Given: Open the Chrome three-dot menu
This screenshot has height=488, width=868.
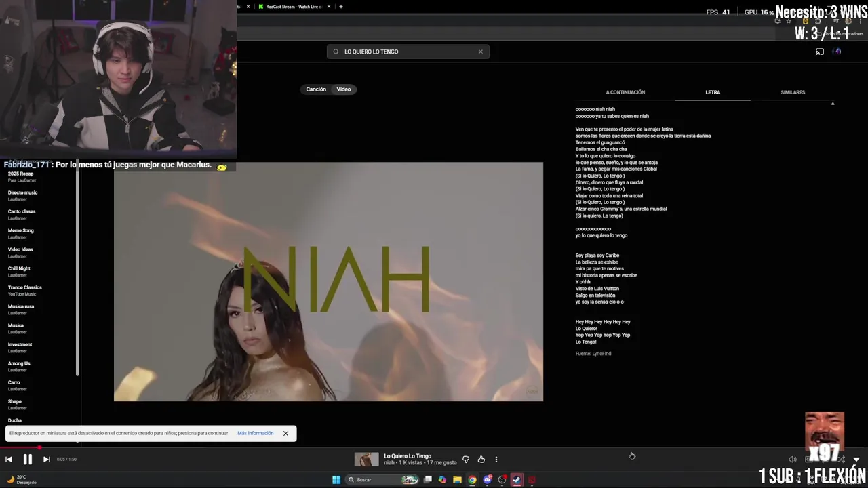Looking at the screenshot, I should [x=861, y=21].
